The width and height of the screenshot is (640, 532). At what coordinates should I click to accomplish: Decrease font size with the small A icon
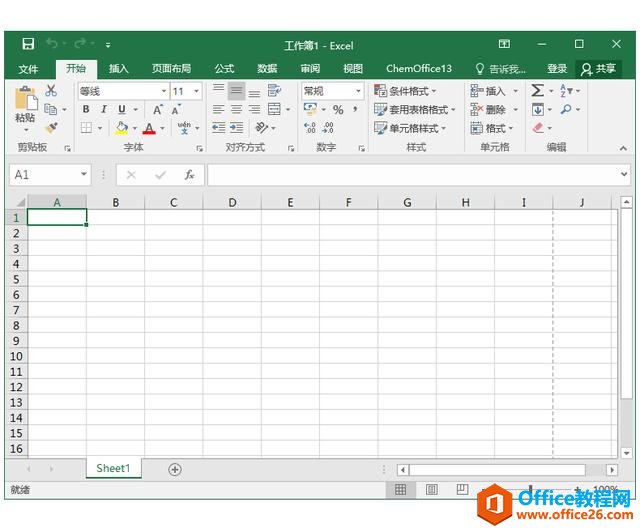[x=176, y=109]
